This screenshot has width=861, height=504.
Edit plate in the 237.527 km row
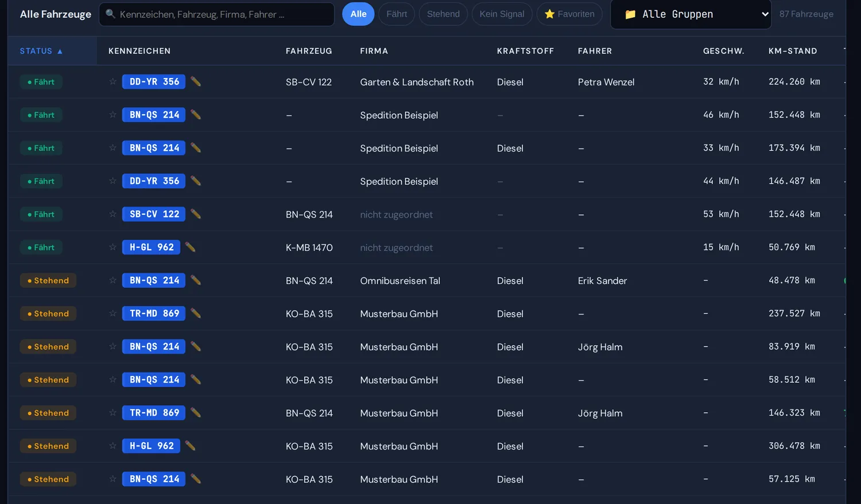point(196,313)
